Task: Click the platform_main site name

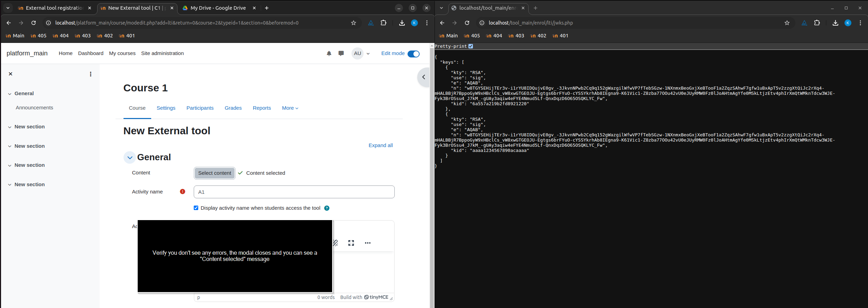Action: pyautogui.click(x=27, y=53)
